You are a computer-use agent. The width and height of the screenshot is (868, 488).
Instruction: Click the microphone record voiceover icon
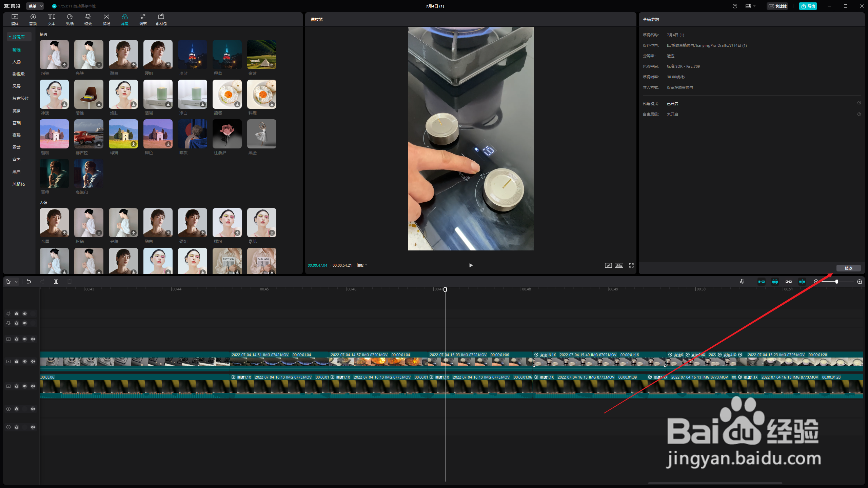742,282
